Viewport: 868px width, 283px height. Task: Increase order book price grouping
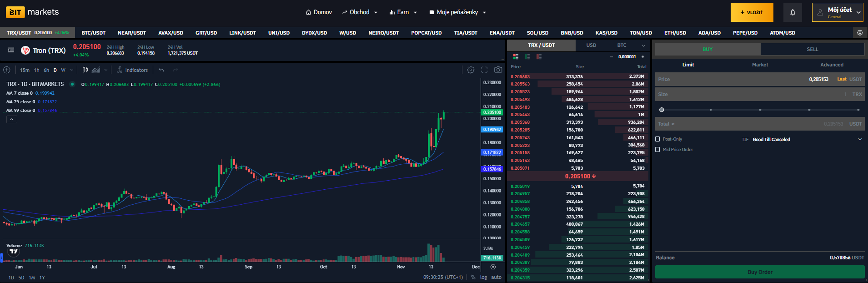coord(643,57)
